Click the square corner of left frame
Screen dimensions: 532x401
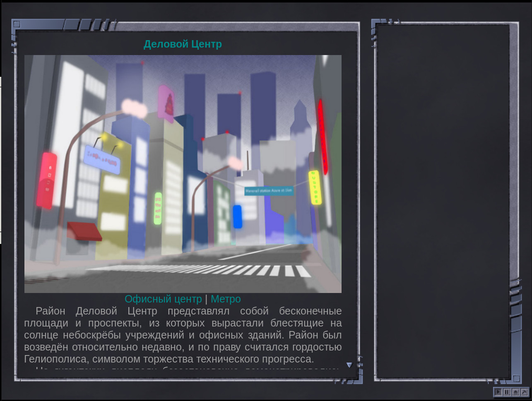click(x=17, y=24)
